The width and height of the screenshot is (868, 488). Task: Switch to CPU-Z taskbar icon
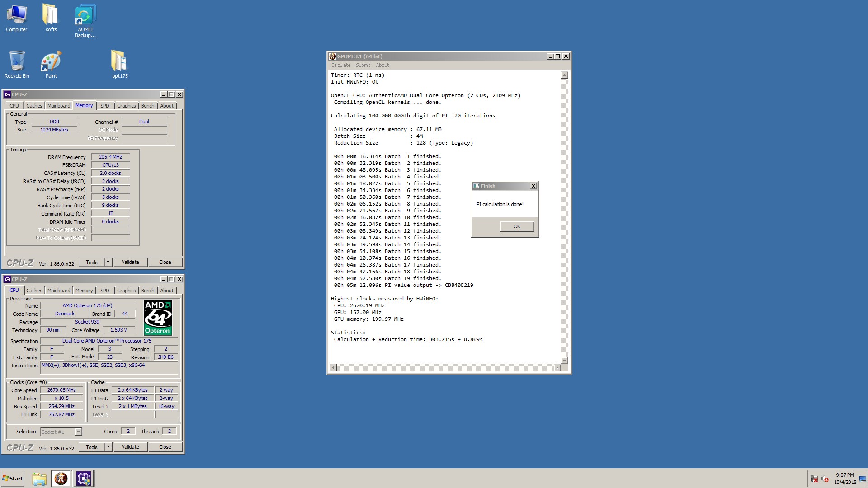pyautogui.click(x=84, y=479)
